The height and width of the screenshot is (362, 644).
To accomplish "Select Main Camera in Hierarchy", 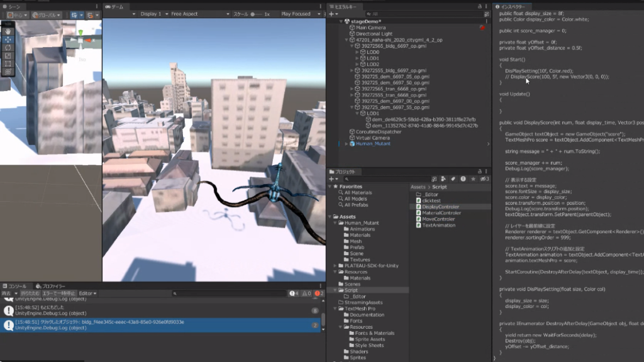I will 370,28.
